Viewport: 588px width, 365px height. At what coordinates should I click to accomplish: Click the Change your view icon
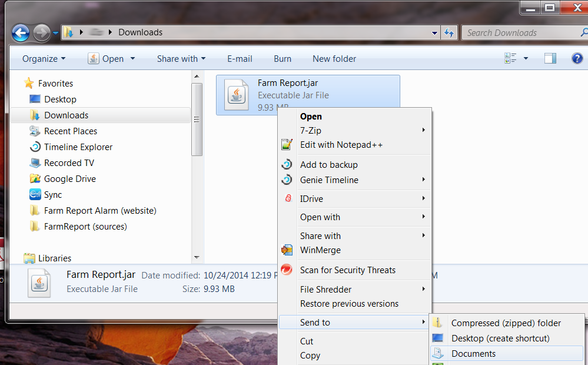tap(510, 58)
